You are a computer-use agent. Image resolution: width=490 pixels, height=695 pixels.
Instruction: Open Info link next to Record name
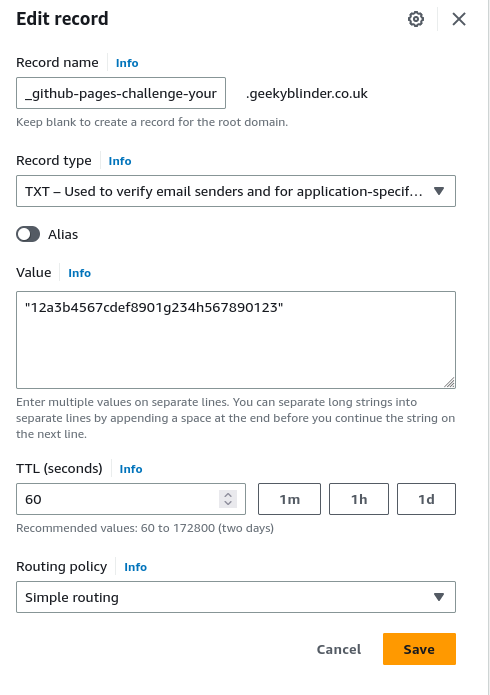[x=127, y=63]
